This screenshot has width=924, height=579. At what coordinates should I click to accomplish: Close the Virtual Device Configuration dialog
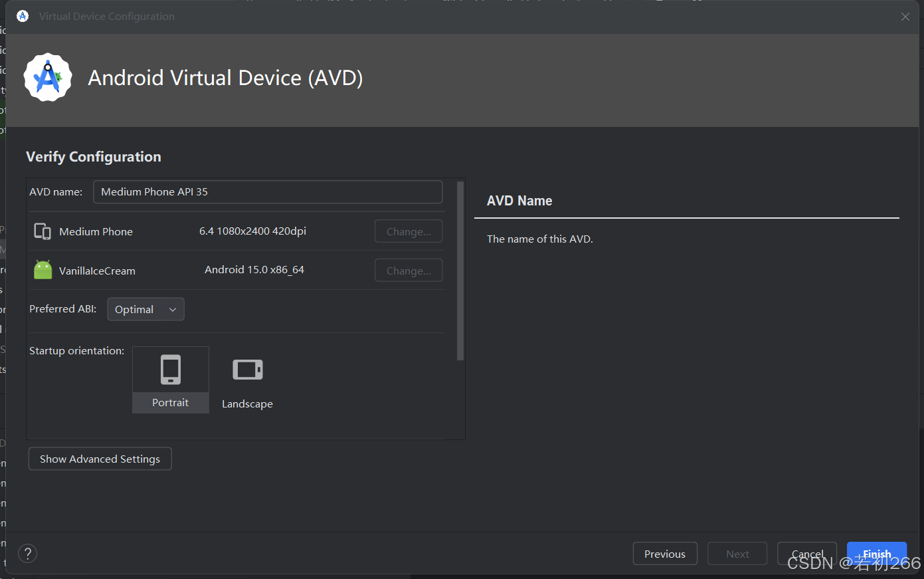[x=905, y=17]
